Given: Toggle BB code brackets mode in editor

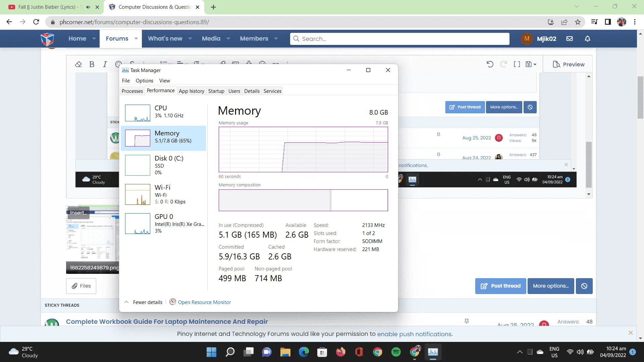Looking at the screenshot, I should tap(517, 64).
